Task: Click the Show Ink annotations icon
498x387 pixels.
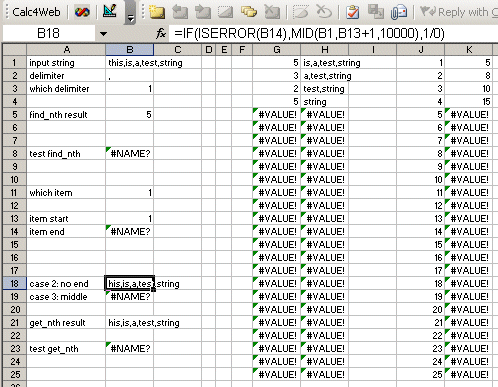Action: pos(301,12)
